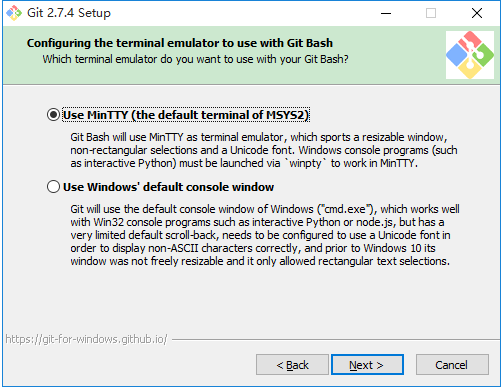Image resolution: width=503 pixels, height=389 pixels.
Task: Select the Use MinTTY radio button
Action: click(53, 115)
